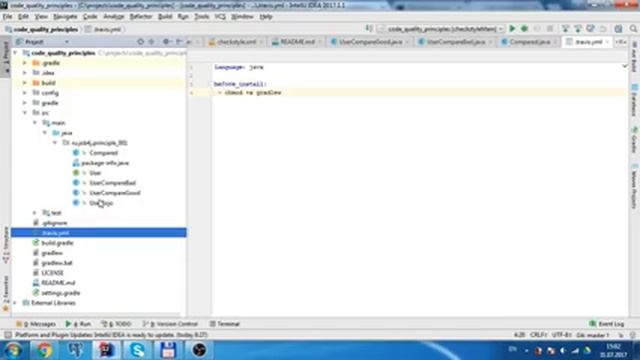This screenshot has height=360, width=640.
Task: Expand the test folder
Action: 35,213
